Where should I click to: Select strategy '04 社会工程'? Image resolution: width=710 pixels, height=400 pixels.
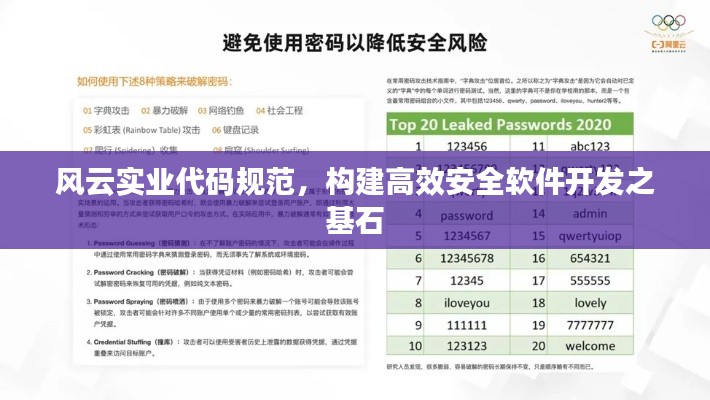[x=279, y=111]
